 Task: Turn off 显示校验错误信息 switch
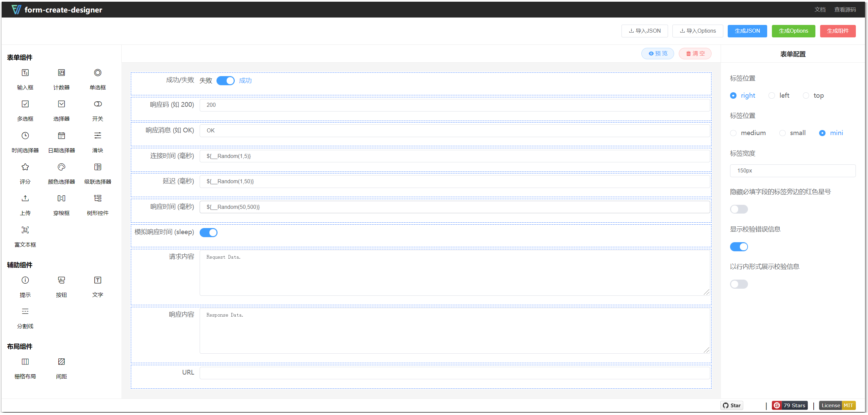(739, 247)
